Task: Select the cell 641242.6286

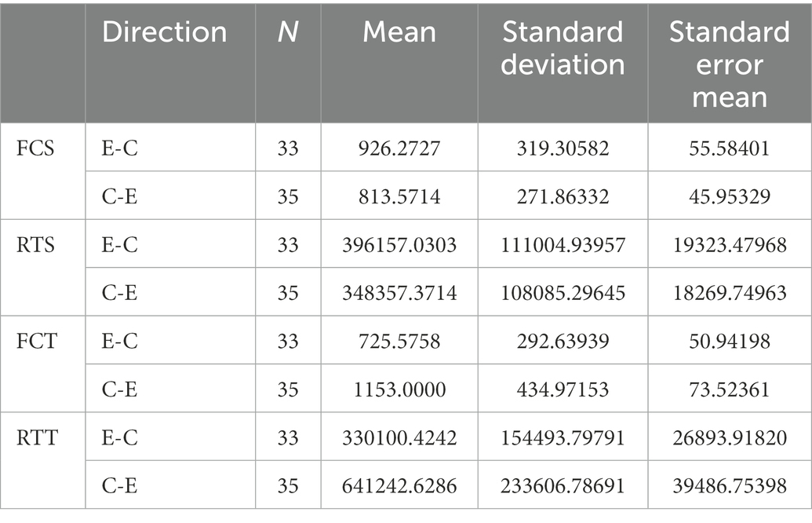Action: pyautogui.click(x=399, y=485)
